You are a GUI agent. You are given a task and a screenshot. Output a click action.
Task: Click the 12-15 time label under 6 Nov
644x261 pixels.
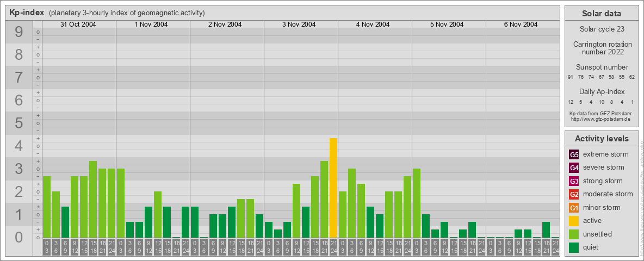(528, 247)
